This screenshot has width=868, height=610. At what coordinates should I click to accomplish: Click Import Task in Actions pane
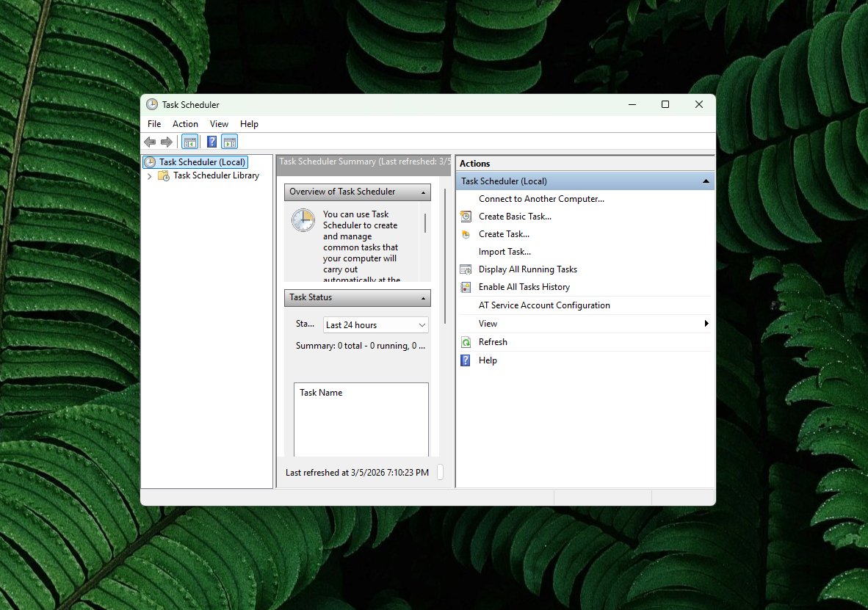tap(504, 252)
